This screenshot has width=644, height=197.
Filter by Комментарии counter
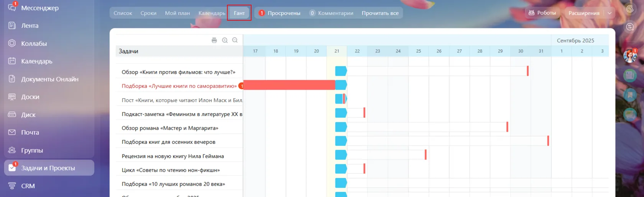tap(331, 13)
